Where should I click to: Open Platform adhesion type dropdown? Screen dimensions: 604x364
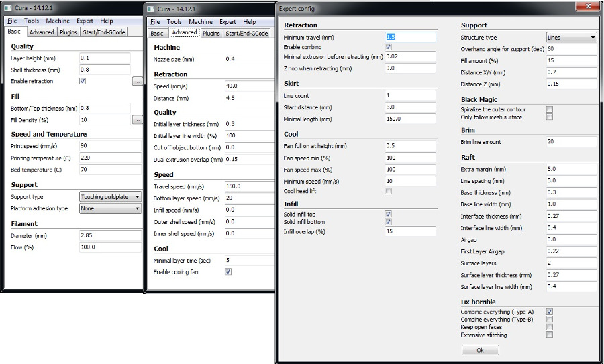pyautogui.click(x=110, y=208)
